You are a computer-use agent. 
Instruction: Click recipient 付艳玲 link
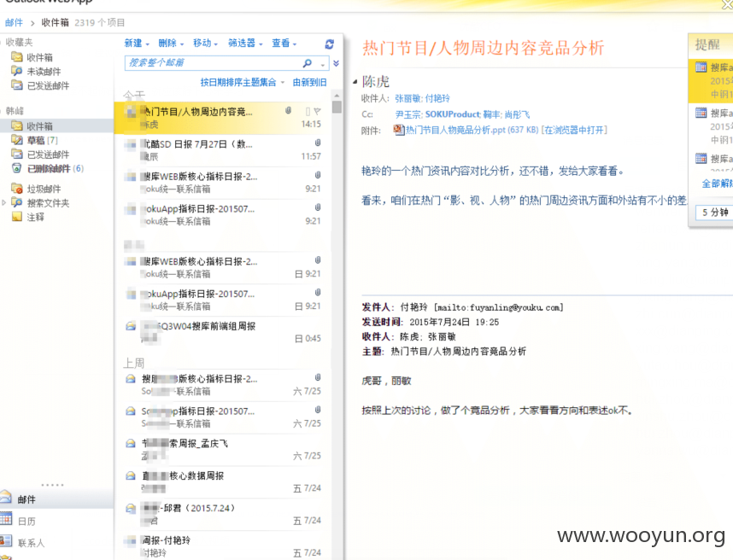pos(437,98)
